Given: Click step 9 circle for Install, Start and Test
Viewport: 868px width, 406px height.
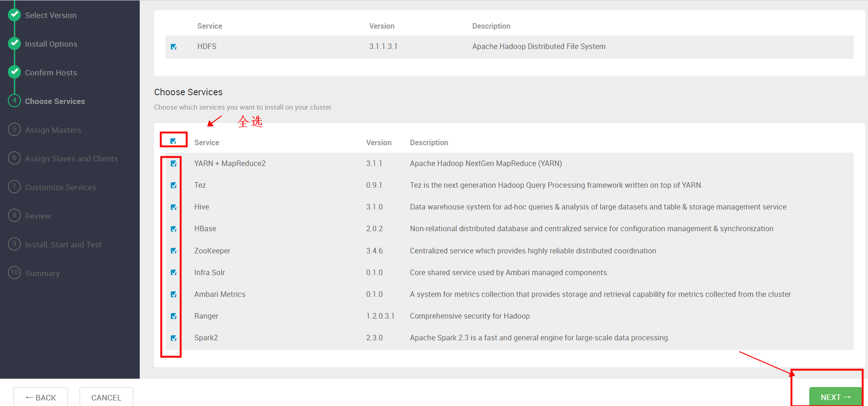Looking at the screenshot, I should pyautogui.click(x=14, y=244).
